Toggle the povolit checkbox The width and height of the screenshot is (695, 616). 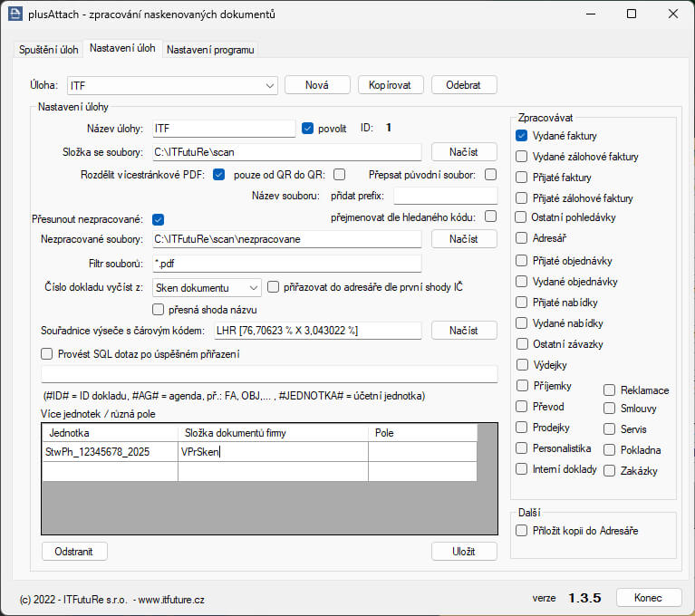tap(307, 129)
